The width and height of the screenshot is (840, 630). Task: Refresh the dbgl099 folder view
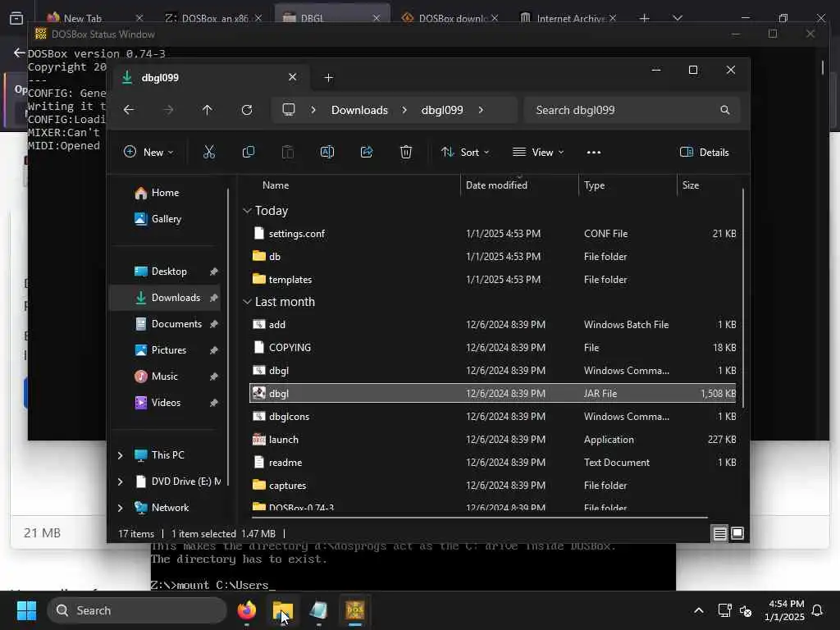[x=246, y=110]
